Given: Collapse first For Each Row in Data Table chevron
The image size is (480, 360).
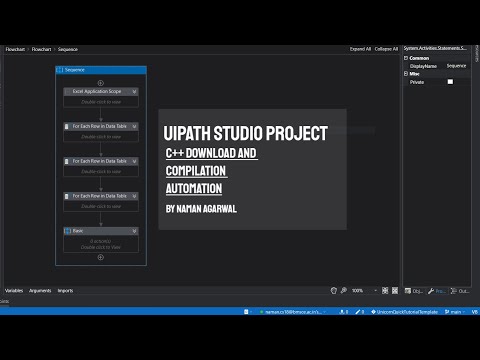Looking at the screenshot, I should pos(134,126).
